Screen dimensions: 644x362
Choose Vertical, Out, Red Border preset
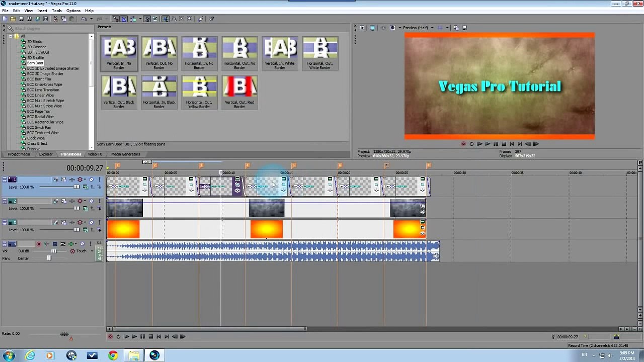click(x=239, y=93)
